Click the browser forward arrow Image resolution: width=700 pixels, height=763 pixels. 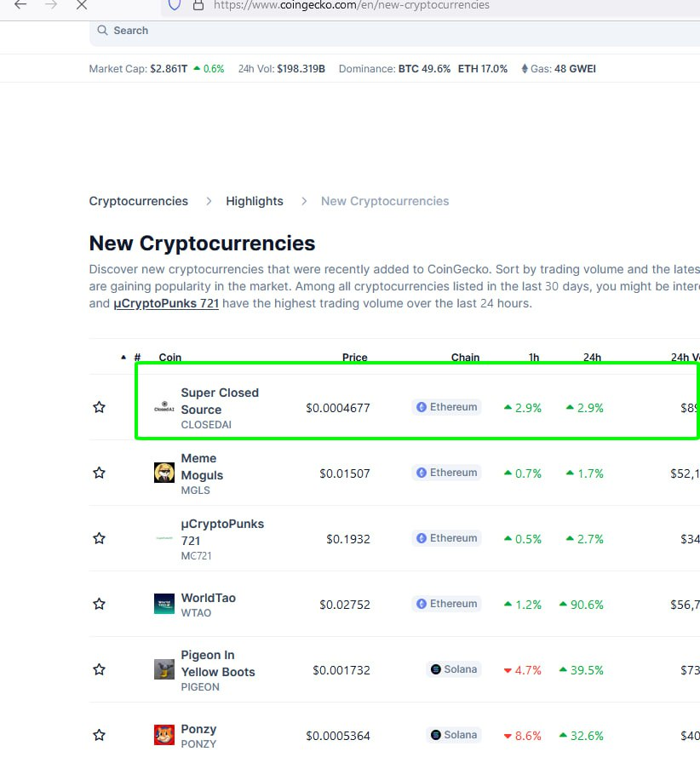point(51,5)
